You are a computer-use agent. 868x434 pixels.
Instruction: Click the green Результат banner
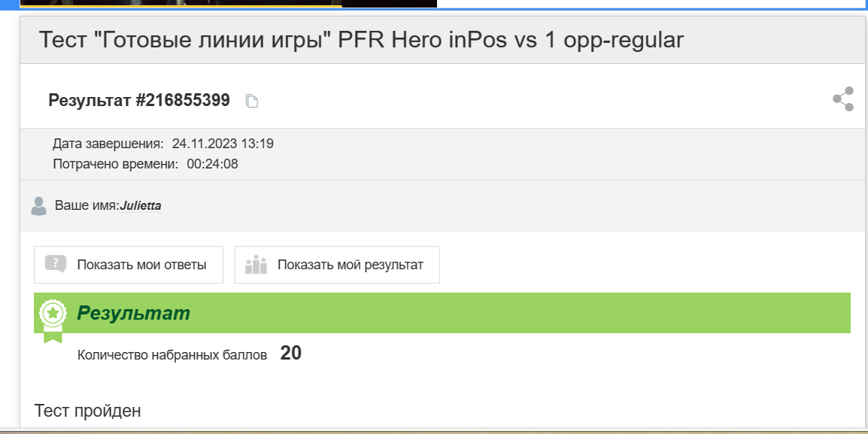[x=442, y=313]
